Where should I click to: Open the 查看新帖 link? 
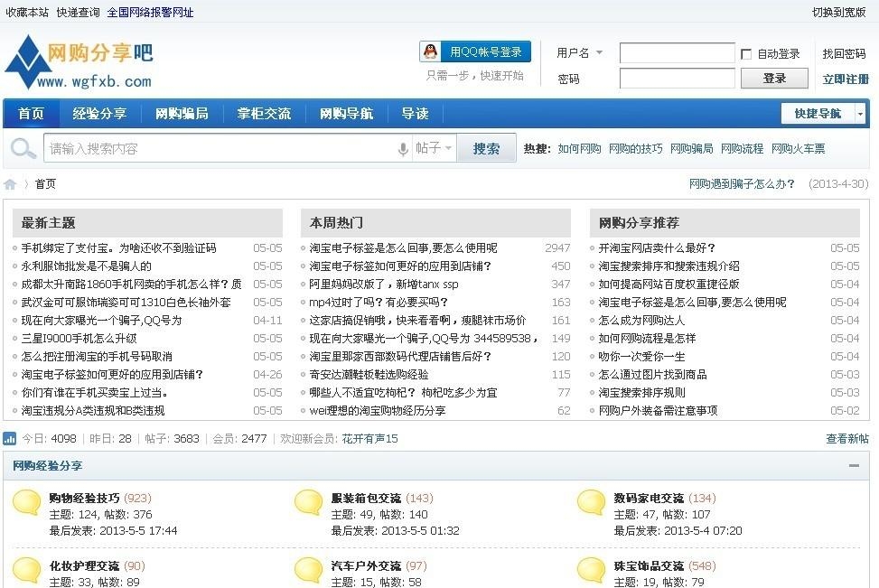click(x=846, y=439)
